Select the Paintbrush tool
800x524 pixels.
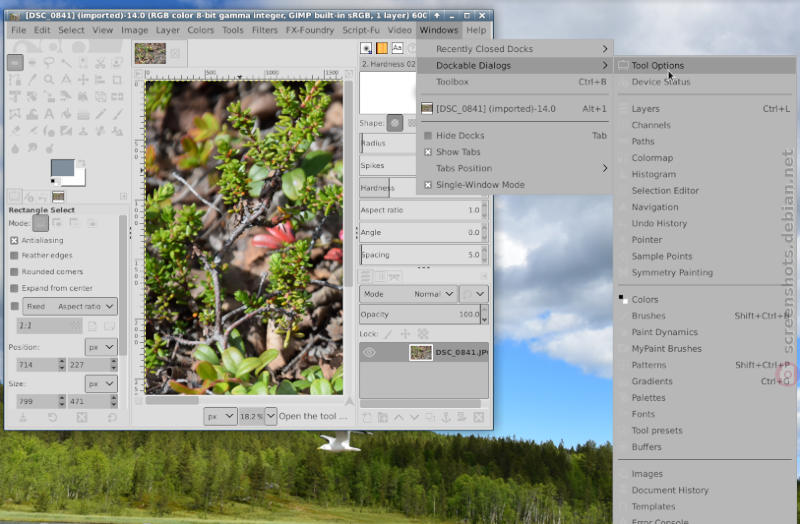tap(117, 114)
